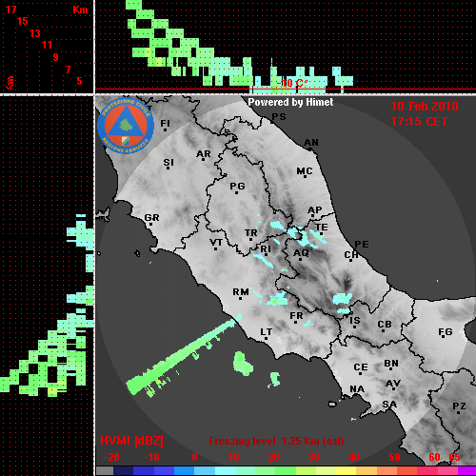
Task: Pick the VT city label
Action: pos(216,243)
